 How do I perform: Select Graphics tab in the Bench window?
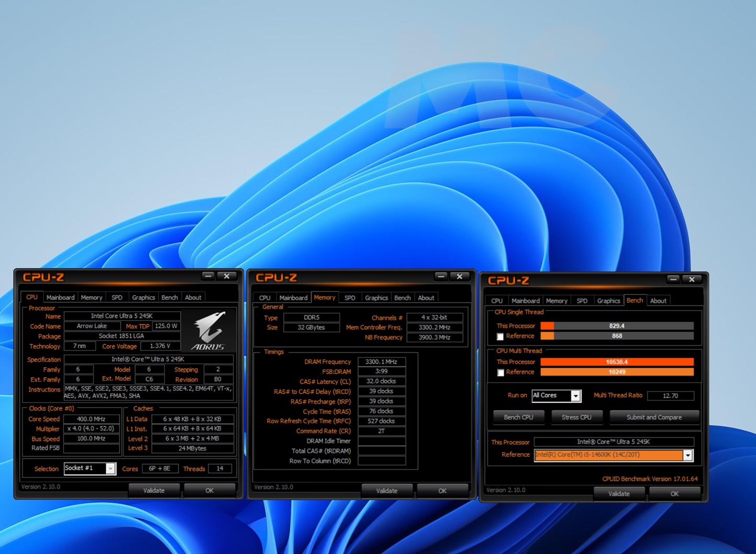(x=608, y=301)
